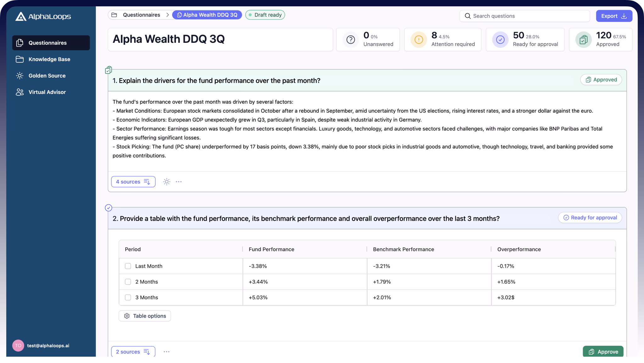This screenshot has height=363, width=644.
Task: Click the Unanswered question-mark icon
Action: (351, 40)
